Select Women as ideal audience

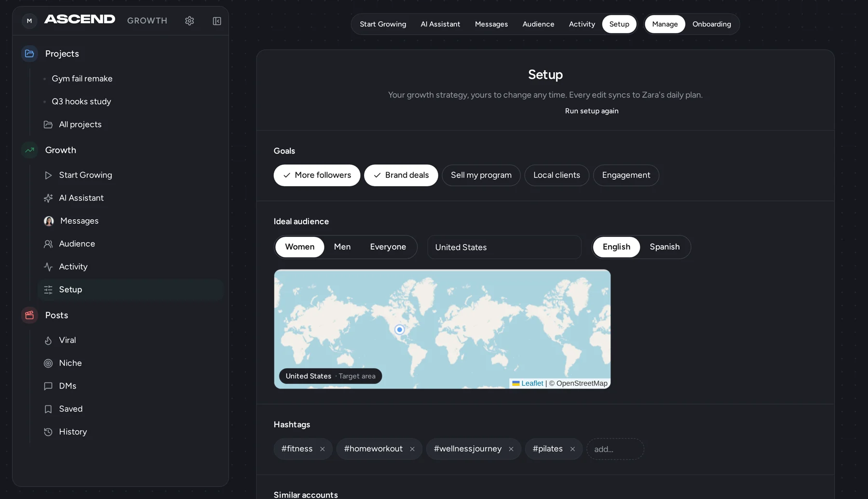pyautogui.click(x=299, y=247)
